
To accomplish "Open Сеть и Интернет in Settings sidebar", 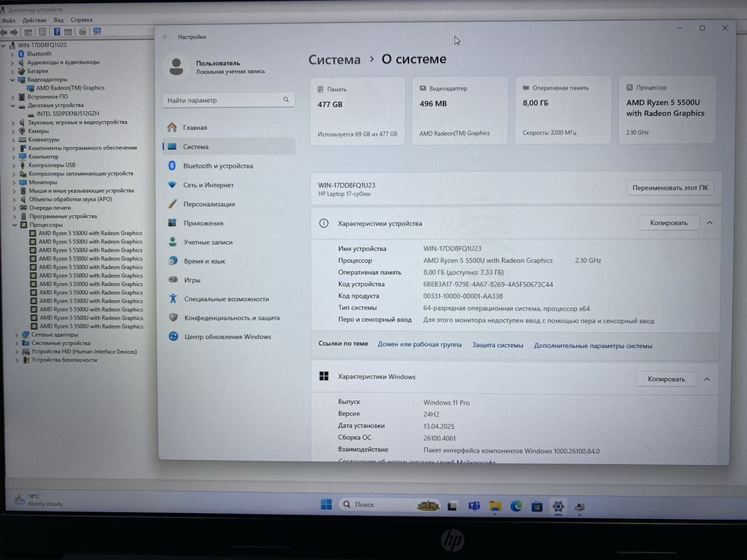I will (x=228, y=184).
